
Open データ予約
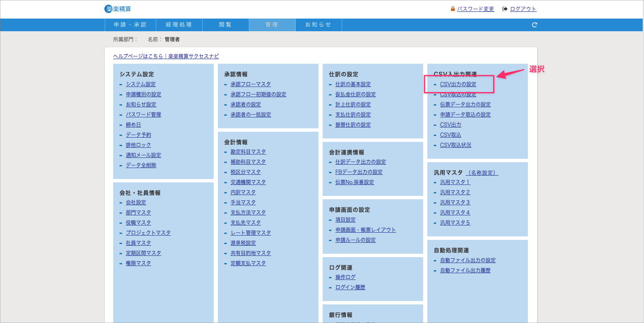[139, 135]
